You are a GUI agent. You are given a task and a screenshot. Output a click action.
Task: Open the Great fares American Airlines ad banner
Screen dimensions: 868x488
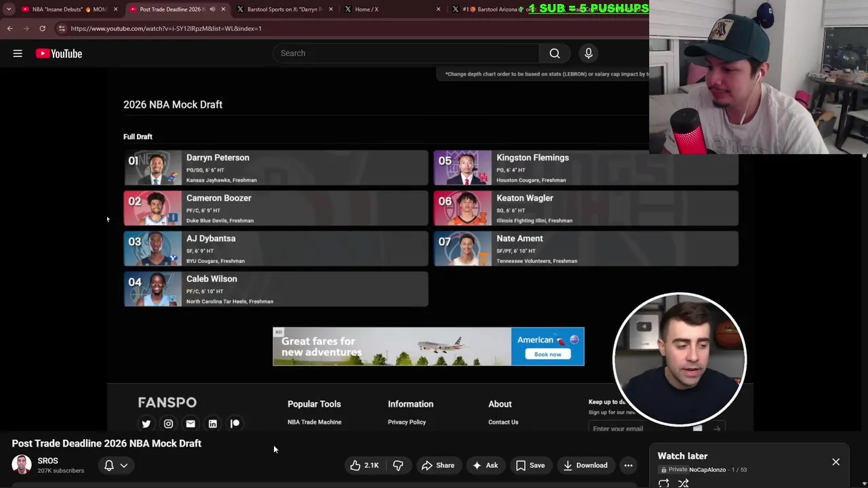429,346
